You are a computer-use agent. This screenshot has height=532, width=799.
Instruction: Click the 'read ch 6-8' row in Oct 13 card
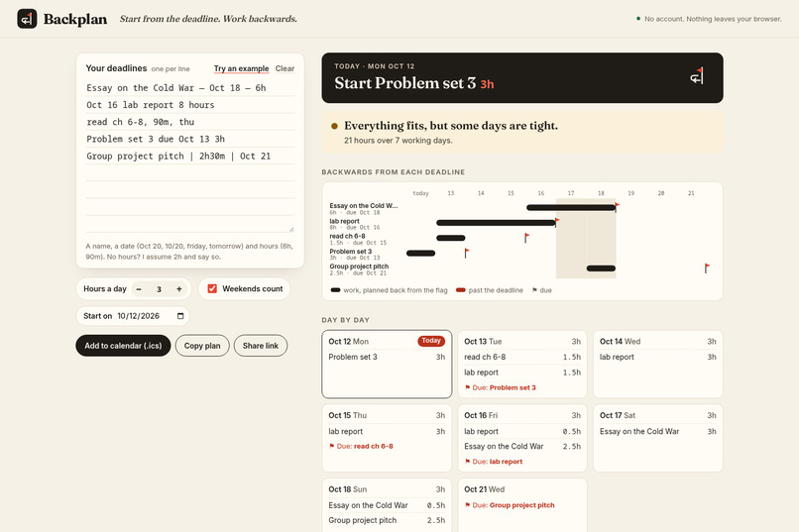(x=522, y=358)
